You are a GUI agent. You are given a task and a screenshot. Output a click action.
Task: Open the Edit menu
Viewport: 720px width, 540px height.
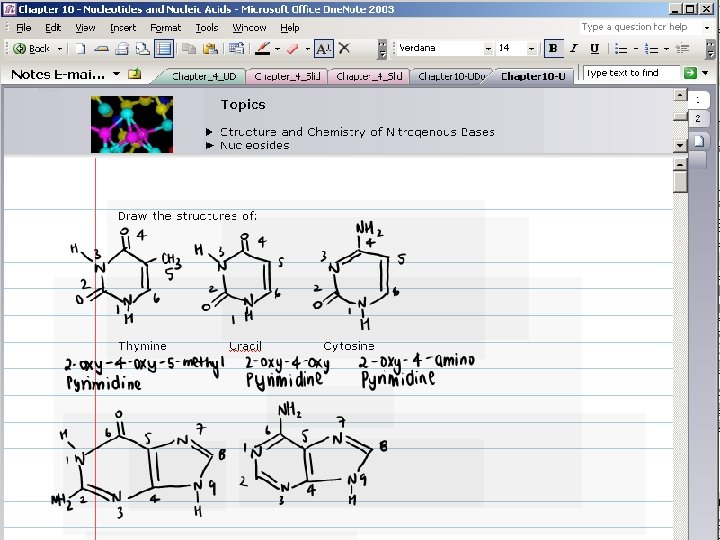[x=53, y=28]
